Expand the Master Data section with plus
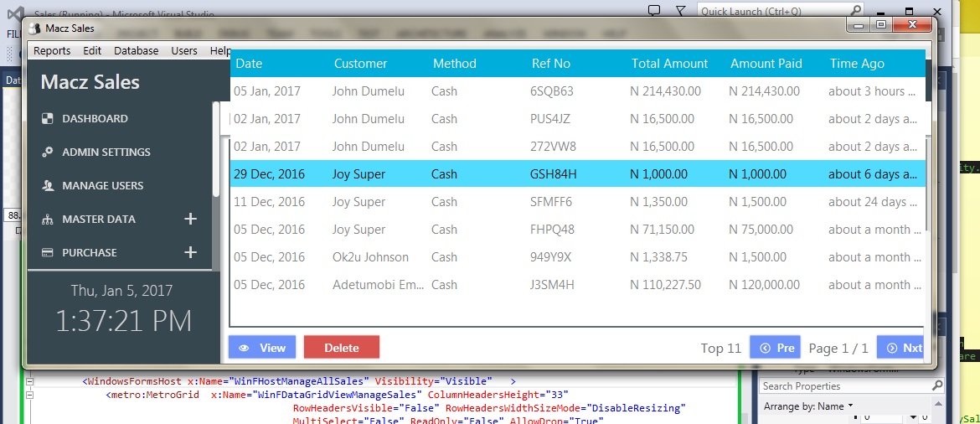The image size is (980, 424). point(191,219)
